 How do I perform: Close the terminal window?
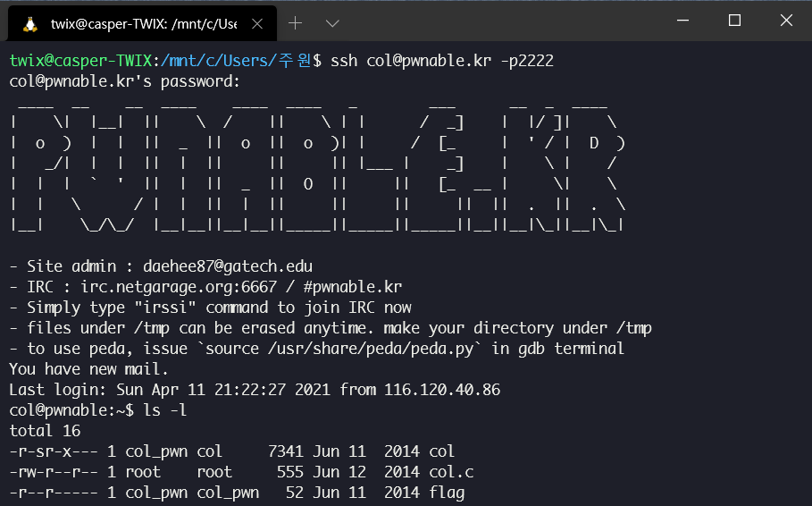[x=786, y=21]
